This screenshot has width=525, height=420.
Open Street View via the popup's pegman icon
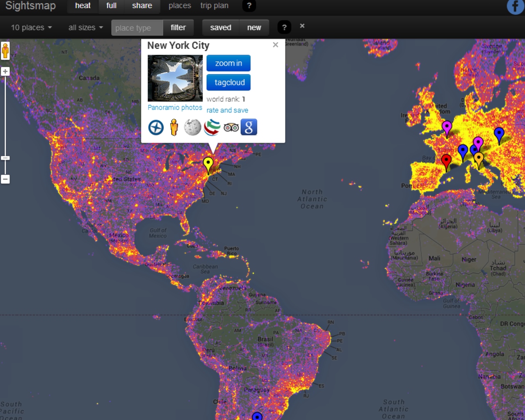pos(174,128)
